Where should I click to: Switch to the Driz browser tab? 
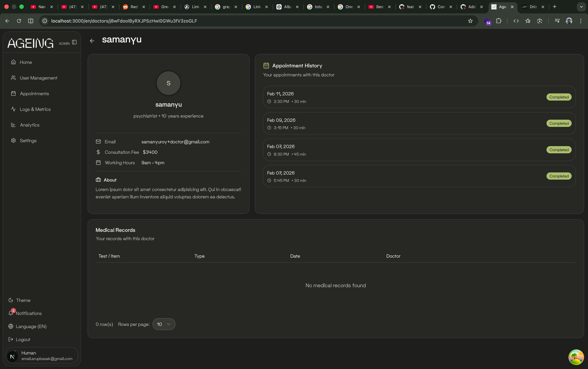534,7
